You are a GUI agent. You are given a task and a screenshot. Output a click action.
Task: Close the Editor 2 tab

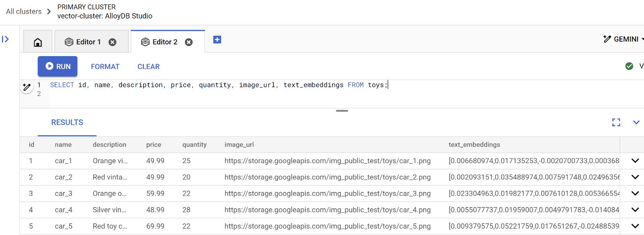point(189,42)
